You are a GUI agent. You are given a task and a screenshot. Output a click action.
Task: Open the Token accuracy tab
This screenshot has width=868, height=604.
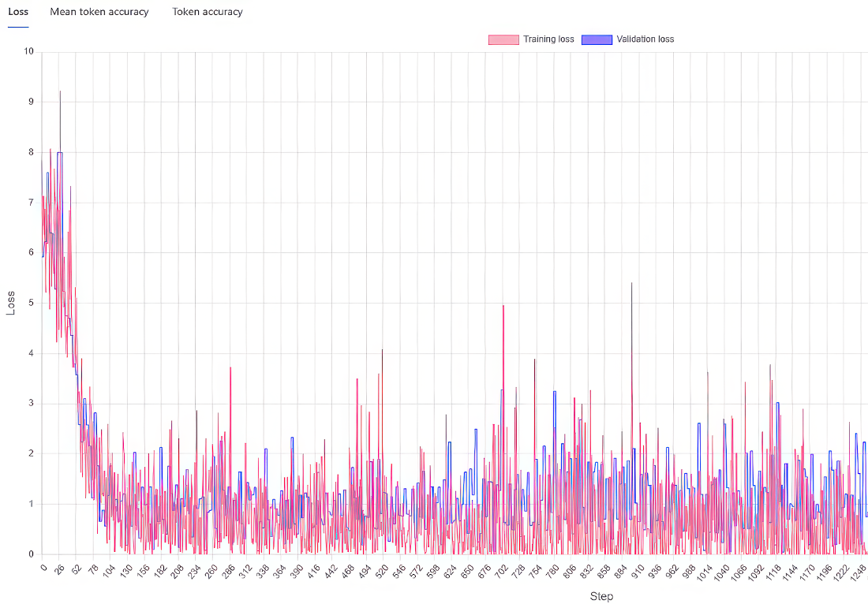(x=208, y=12)
